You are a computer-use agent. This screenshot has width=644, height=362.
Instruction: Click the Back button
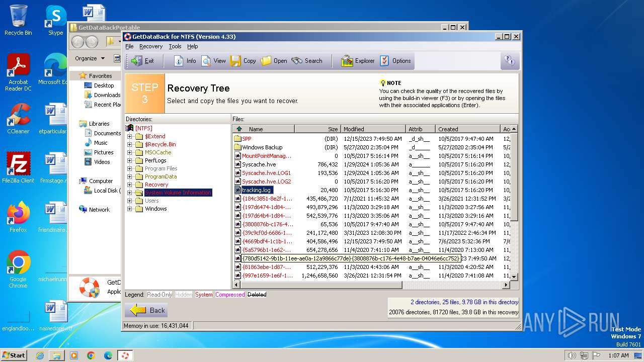point(146,310)
